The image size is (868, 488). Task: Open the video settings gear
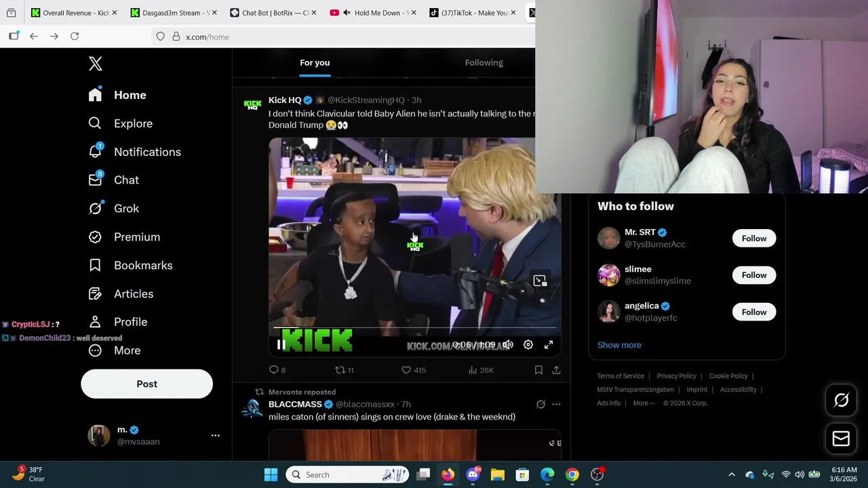[528, 345]
